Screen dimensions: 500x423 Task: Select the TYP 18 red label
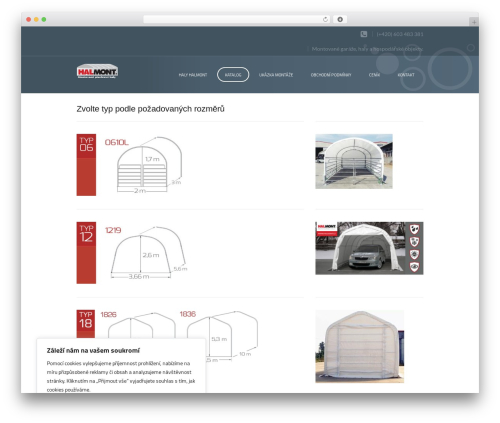86,324
